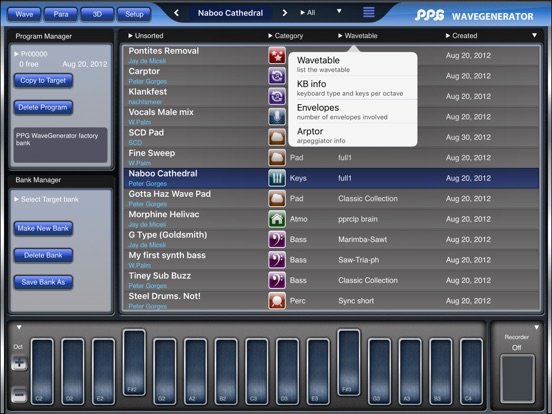552x414 pixels.
Task: Click the star category icon for Pontites Removal
Action: click(277, 56)
